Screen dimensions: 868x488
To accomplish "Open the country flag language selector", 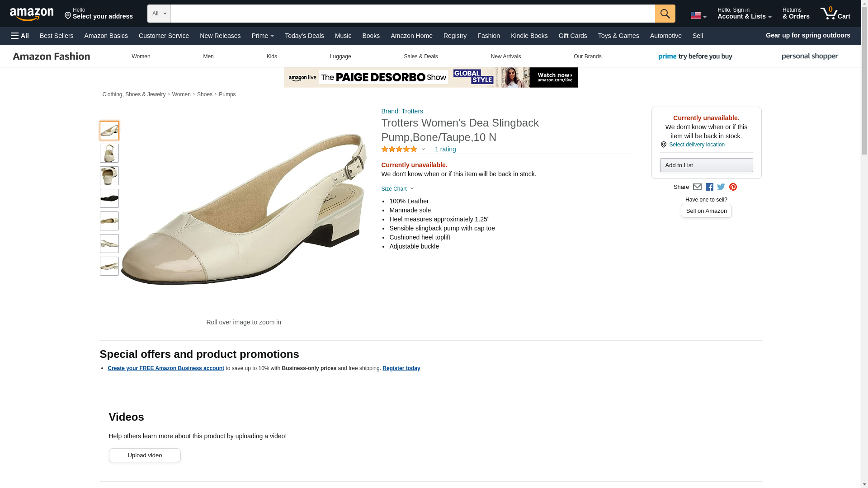I will pyautogui.click(x=698, y=15).
